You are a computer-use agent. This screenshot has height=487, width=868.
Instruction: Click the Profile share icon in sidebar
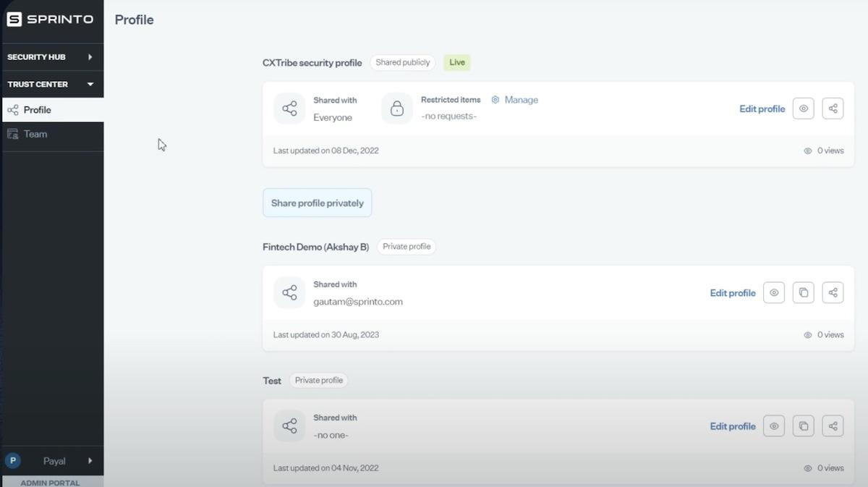[12, 110]
